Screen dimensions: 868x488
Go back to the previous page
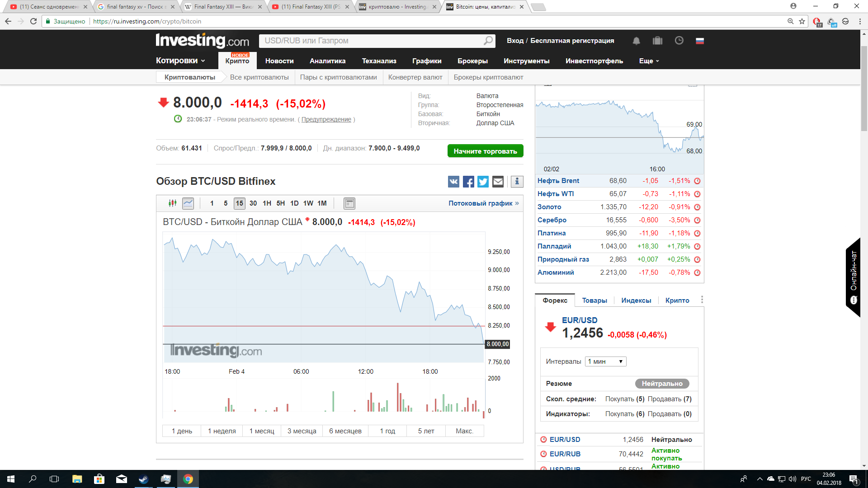point(8,21)
